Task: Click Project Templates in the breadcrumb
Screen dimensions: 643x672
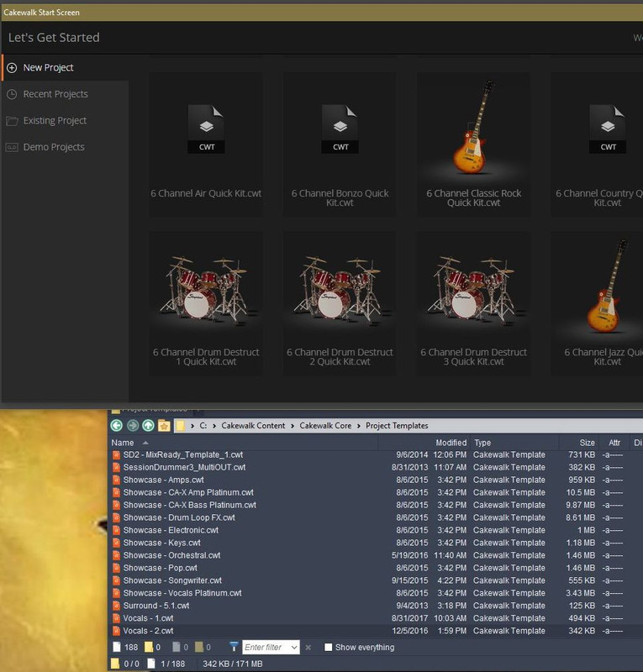Action: [397, 426]
